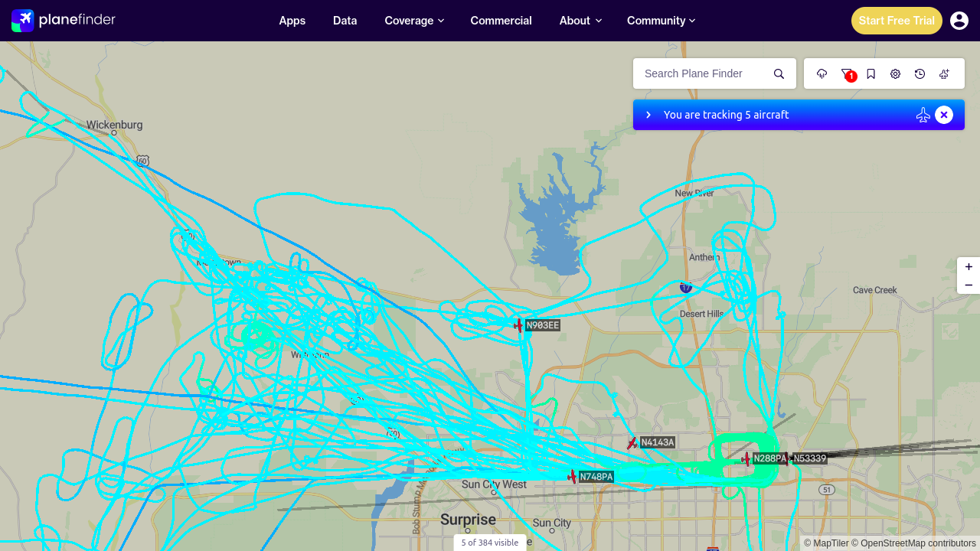Open the weather layers cloud icon
This screenshot has width=980, height=551.
(822, 73)
